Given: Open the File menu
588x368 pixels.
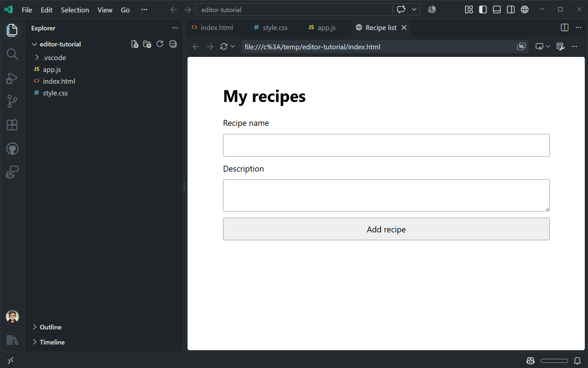Looking at the screenshot, I should 27,10.
